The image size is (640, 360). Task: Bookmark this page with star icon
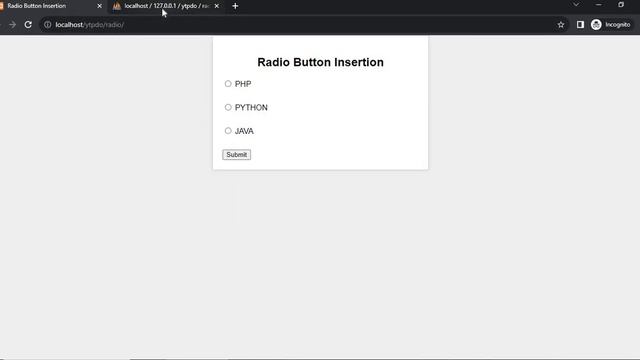[561, 24]
